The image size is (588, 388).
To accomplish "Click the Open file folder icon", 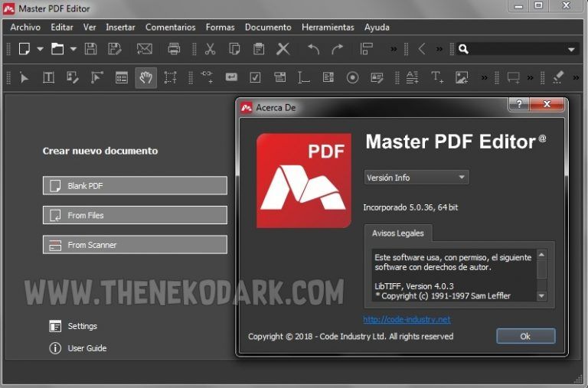I will 57,49.
